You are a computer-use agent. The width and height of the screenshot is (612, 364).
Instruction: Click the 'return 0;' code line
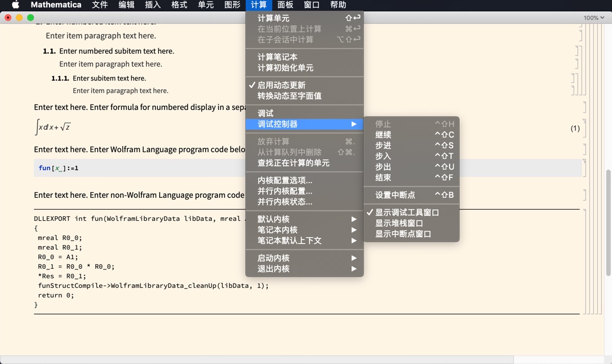pos(56,295)
